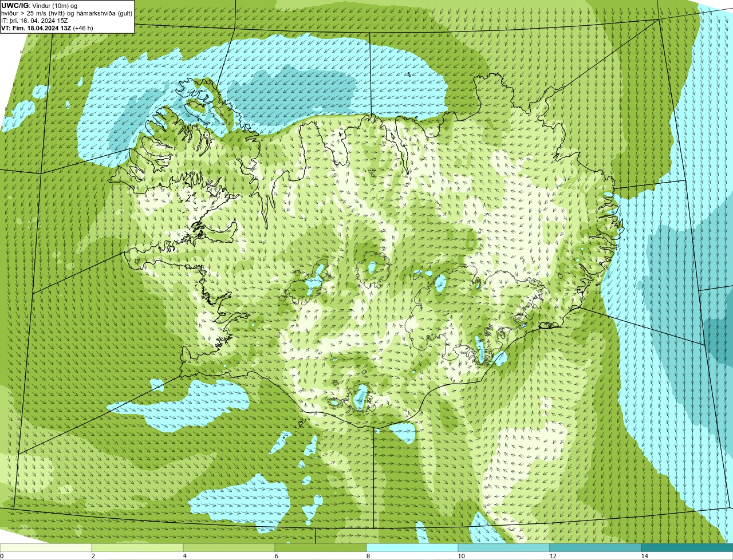733x560 pixels.
Task: Pick the 4–6 m/s green color bar segment
Action: coord(229,547)
